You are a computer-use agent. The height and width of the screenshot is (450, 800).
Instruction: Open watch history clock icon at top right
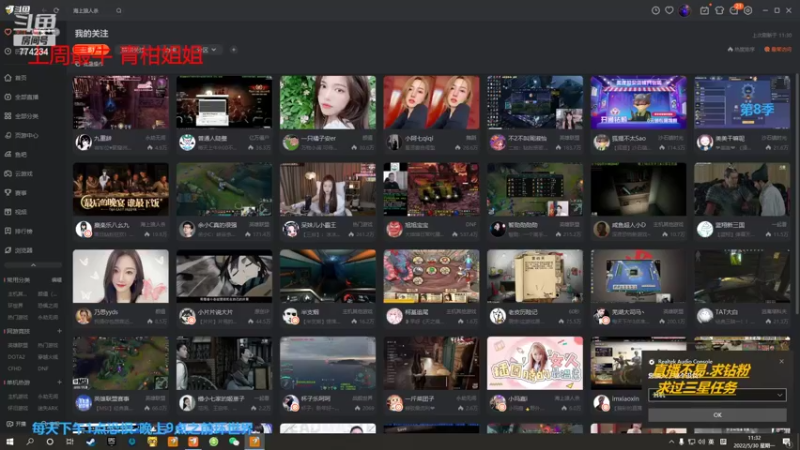tap(656, 10)
